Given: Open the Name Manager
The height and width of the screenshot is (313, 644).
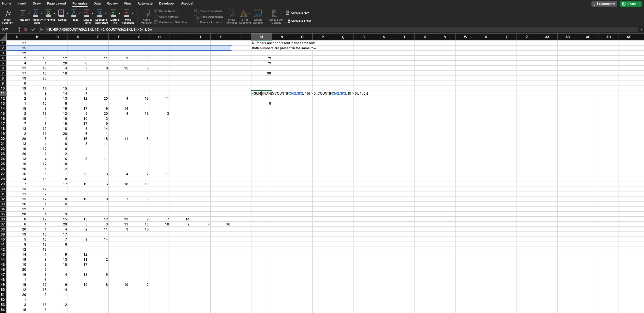Looking at the screenshot, I should [x=146, y=16].
